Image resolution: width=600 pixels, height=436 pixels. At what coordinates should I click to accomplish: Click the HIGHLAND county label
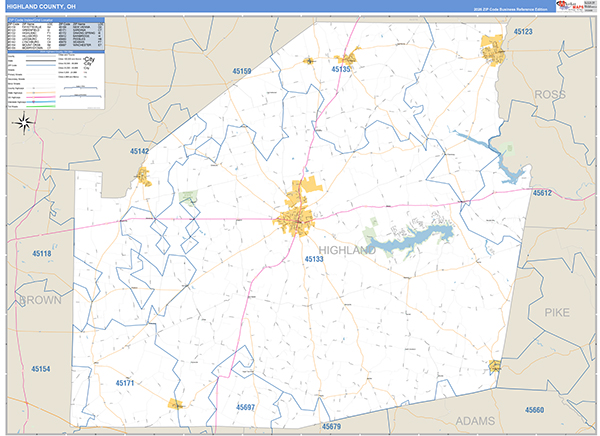coord(347,250)
